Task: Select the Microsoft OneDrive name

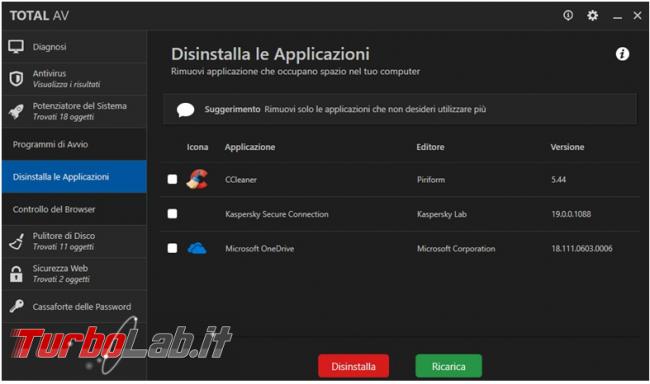Action: click(x=260, y=248)
